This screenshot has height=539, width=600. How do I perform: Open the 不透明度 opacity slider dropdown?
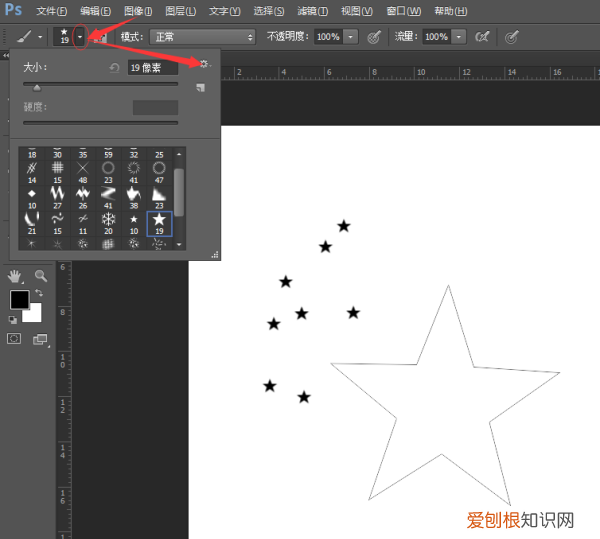(351, 36)
